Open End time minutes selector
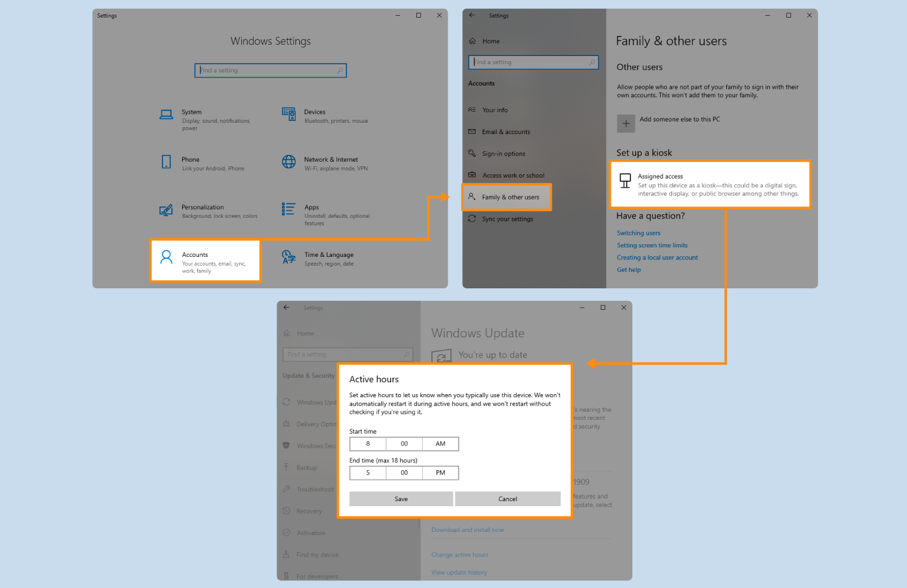 point(404,473)
